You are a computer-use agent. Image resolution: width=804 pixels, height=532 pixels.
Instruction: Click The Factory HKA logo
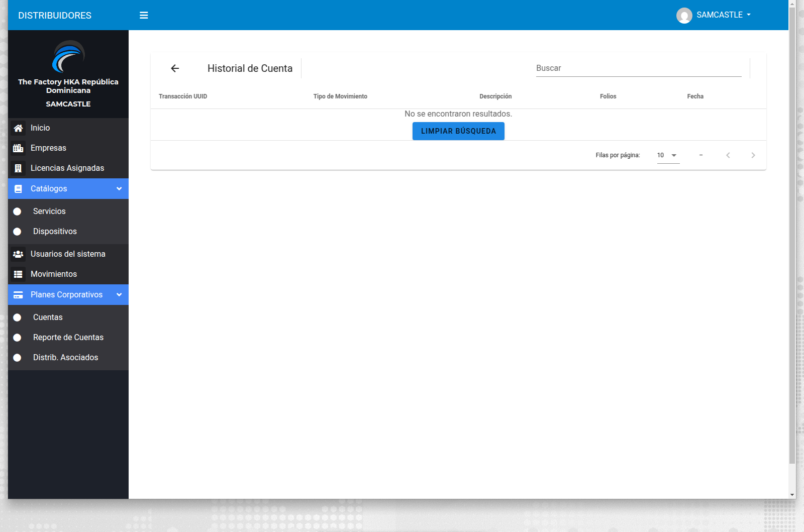(x=68, y=56)
